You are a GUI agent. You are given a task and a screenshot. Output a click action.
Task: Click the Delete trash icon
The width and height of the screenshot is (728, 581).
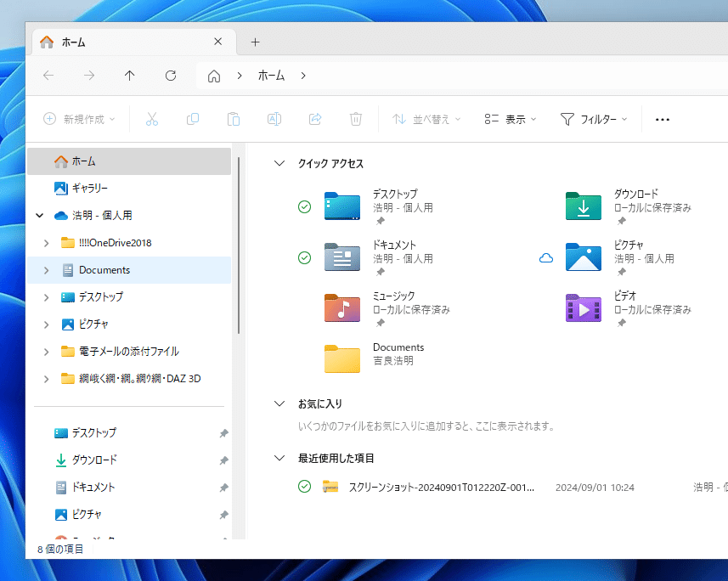pos(356,120)
